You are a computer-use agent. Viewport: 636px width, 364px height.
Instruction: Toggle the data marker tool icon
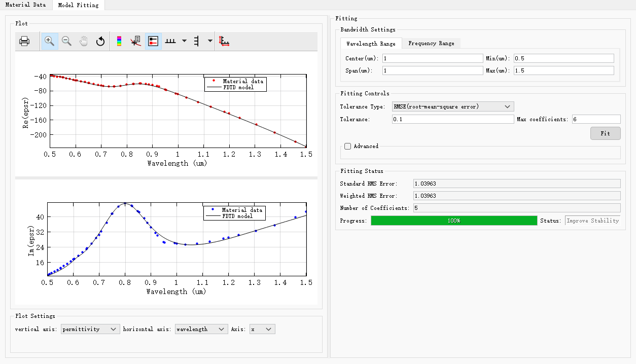click(135, 42)
